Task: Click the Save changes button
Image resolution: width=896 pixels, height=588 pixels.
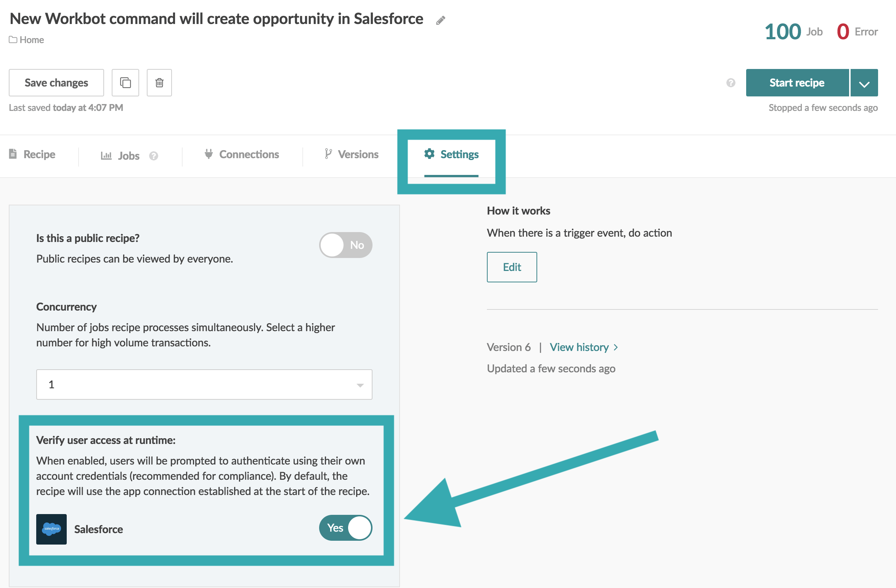Action: click(56, 83)
